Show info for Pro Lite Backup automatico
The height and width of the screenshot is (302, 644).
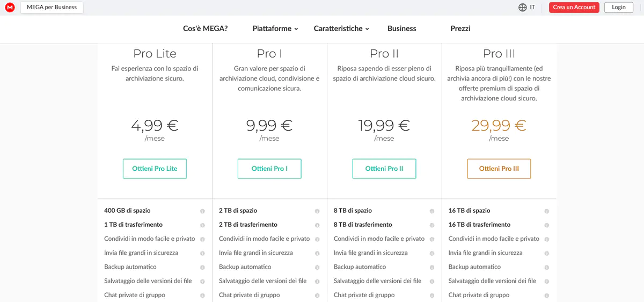point(202,267)
